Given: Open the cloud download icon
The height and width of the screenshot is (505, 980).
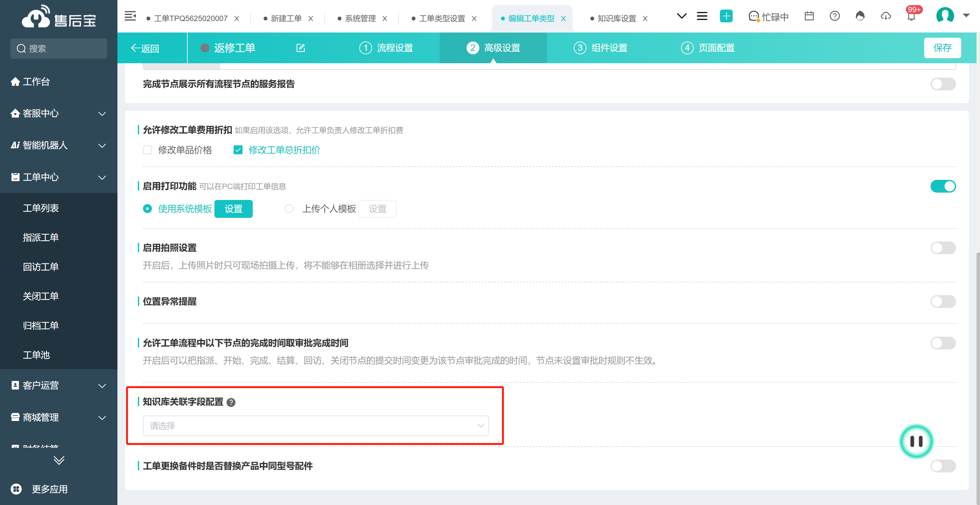Looking at the screenshot, I should [x=886, y=16].
